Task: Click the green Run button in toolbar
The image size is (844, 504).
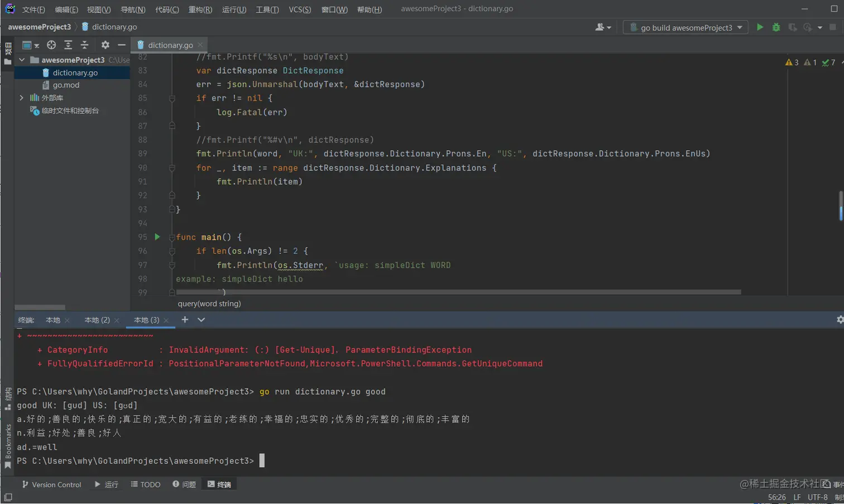Action: coord(760,27)
